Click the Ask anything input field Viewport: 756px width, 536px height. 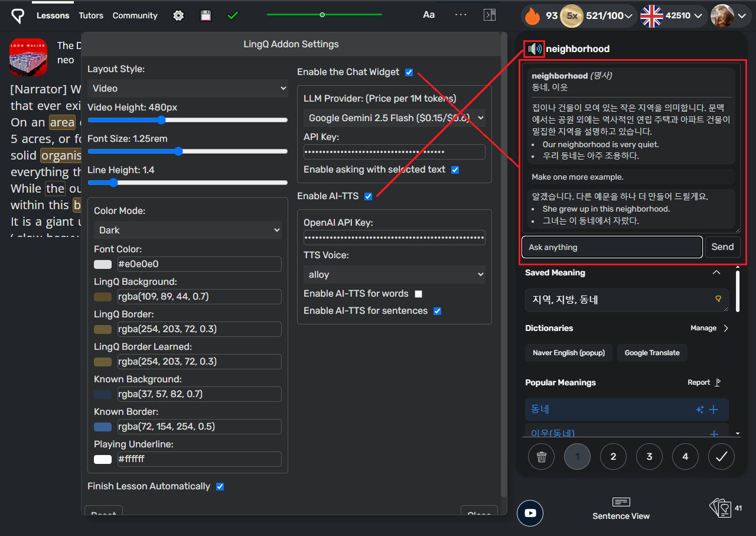tap(612, 247)
